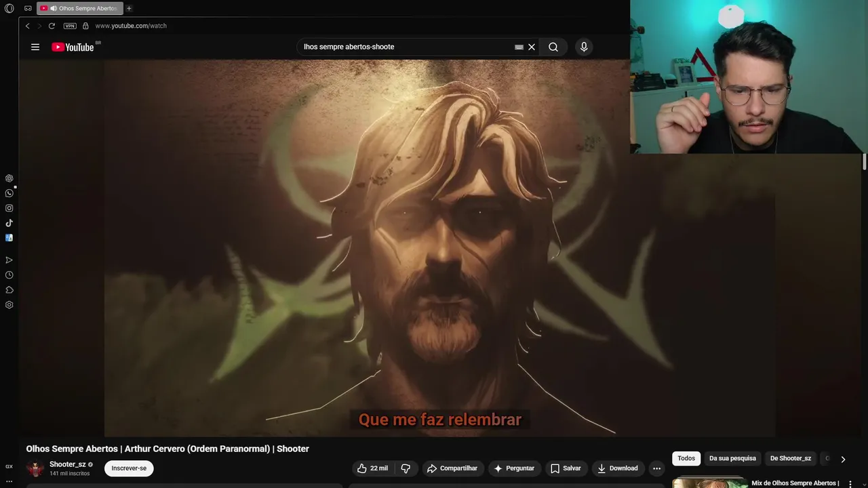This screenshot has width=868, height=488.
Task: Download the video
Action: pyautogui.click(x=618, y=468)
